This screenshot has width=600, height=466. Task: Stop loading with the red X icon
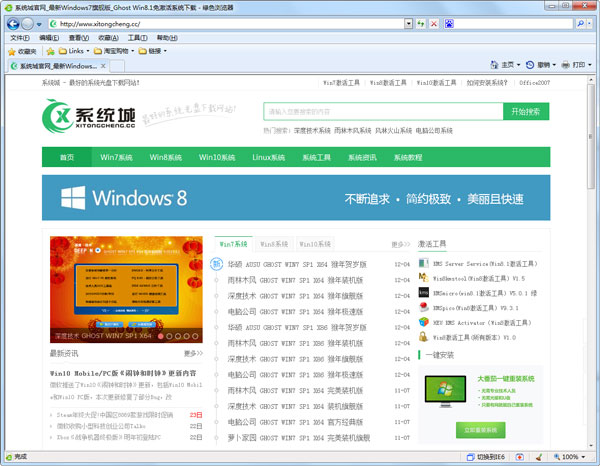click(x=434, y=24)
